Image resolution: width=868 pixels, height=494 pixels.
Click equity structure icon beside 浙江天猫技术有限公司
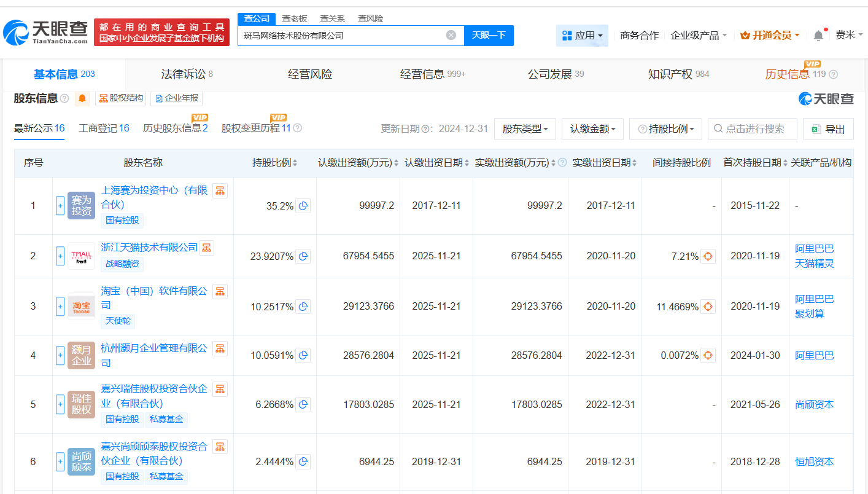click(x=206, y=248)
